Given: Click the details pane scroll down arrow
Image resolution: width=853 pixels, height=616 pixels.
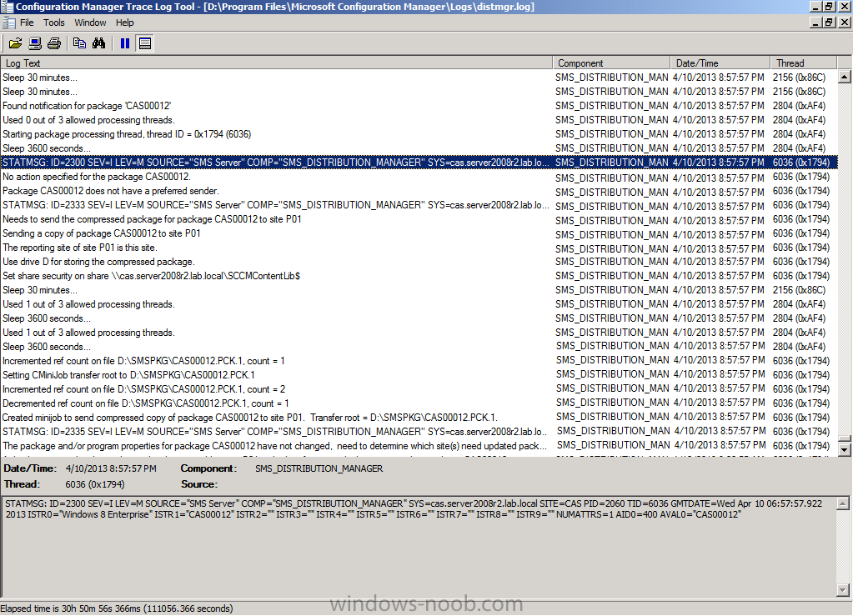Looking at the screenshot, I should coord(842,589).
